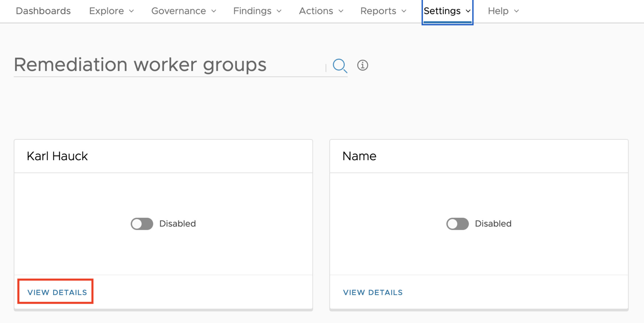The width and height of the screenshot is (644, 323).
Task: Click the Karl Hauck card title
Action: click(57, 156)
